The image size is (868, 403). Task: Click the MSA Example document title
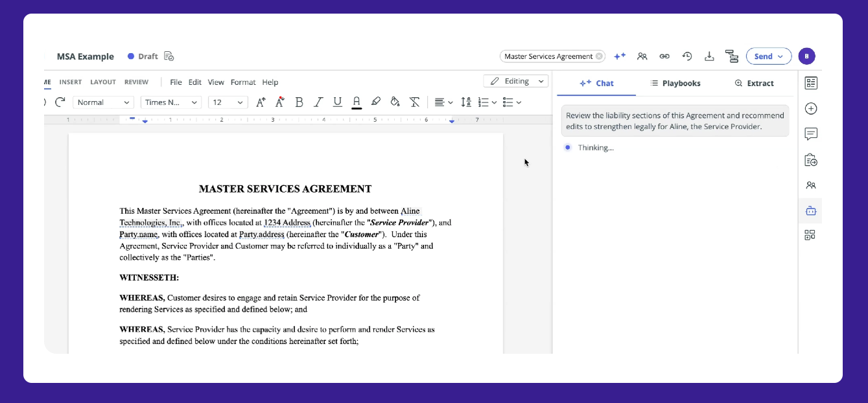click(x=86, y=56)
